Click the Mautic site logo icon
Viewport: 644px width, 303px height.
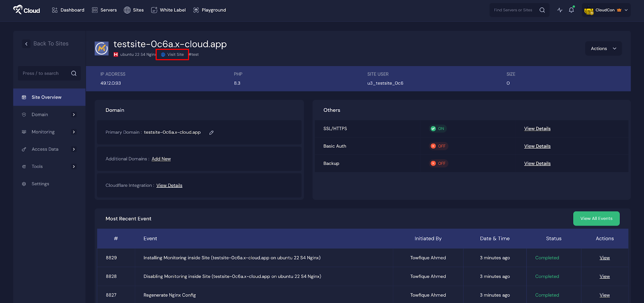pyautogui.click(x=101, y=48)
